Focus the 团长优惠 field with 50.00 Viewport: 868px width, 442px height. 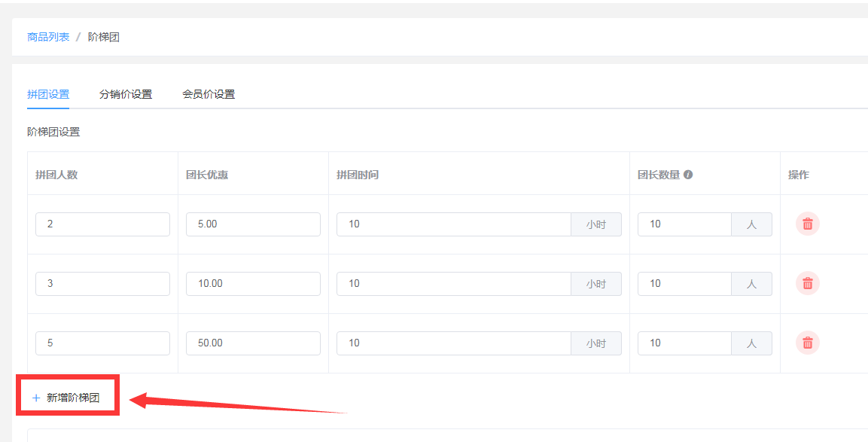point(253,343)
